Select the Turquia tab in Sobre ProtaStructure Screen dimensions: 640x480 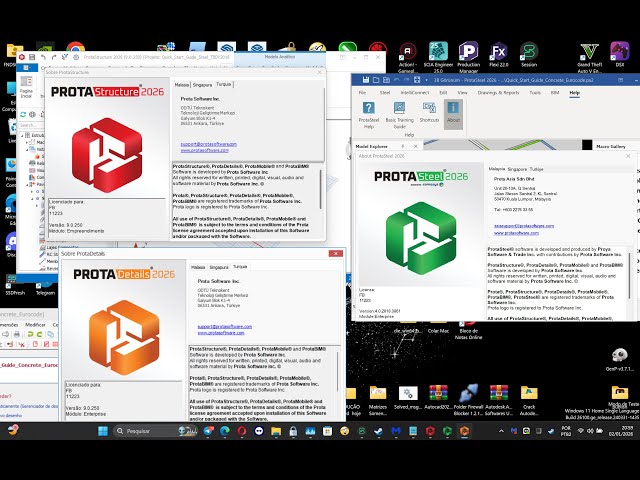click(x=224, y=84)
